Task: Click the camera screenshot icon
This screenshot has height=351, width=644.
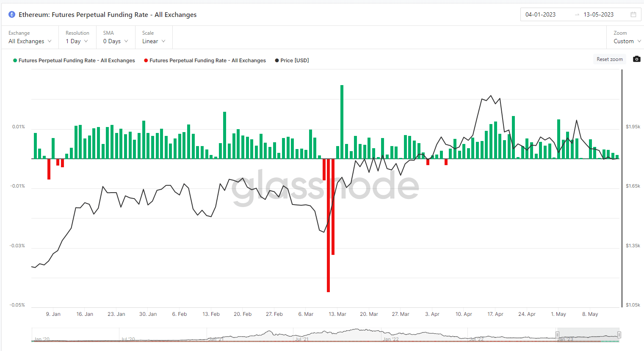Action: point(636,59)
